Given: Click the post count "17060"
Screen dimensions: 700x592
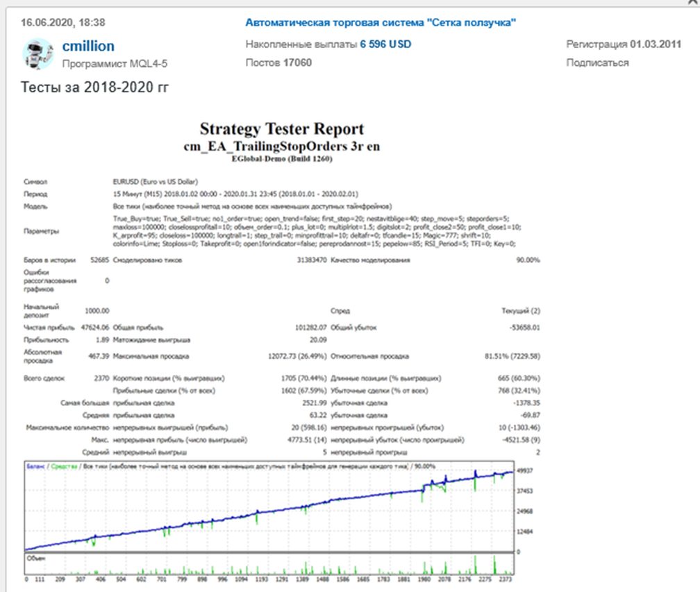Looking at the screenshot, I should point(297,62).
